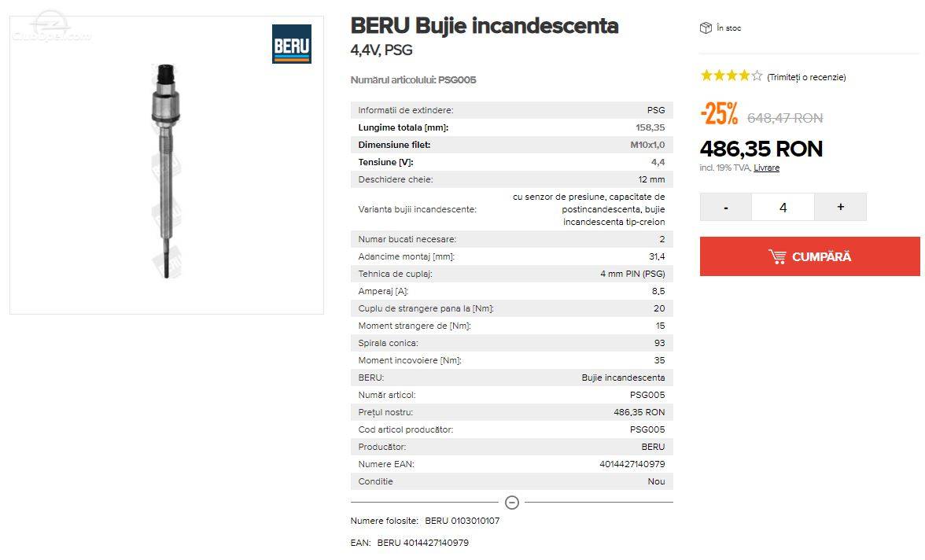The width and height of the screenshot is (925, 560).
Task: Click the watermark logo on image corner
Action: (x=51, y=28)
